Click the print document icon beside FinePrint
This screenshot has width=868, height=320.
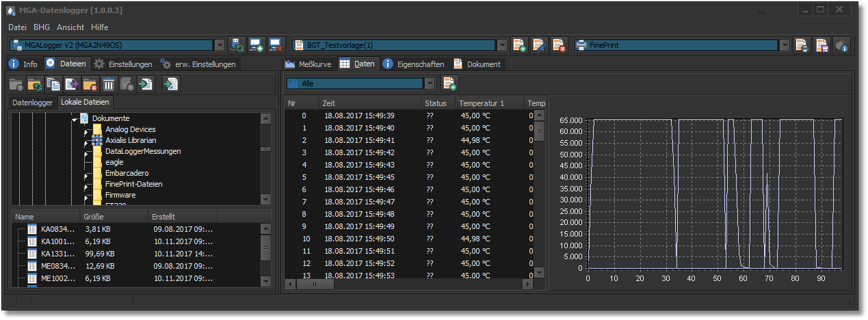[802, 45]
